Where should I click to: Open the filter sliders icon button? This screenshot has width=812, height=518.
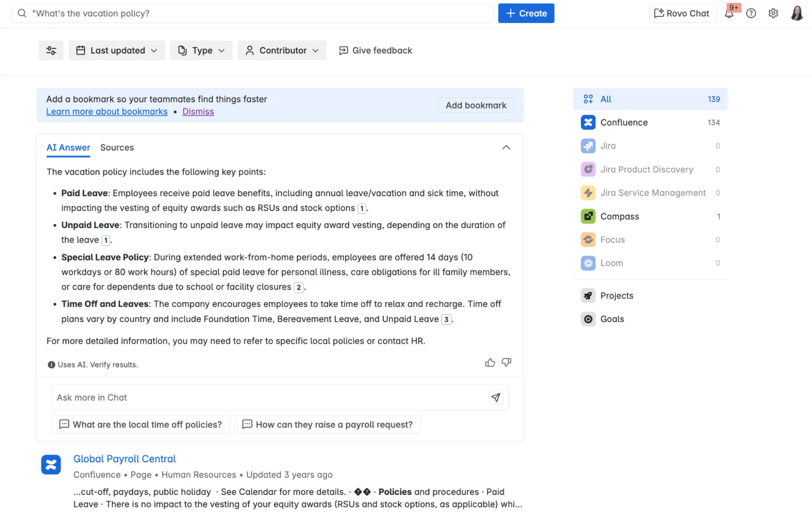pos(51,50)
